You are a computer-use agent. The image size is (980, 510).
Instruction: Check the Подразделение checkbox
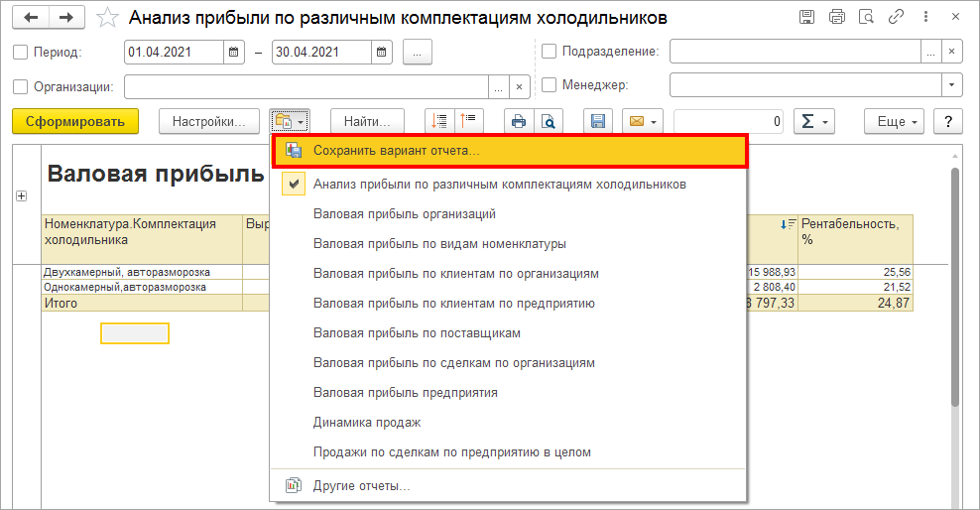pos(550,52)
